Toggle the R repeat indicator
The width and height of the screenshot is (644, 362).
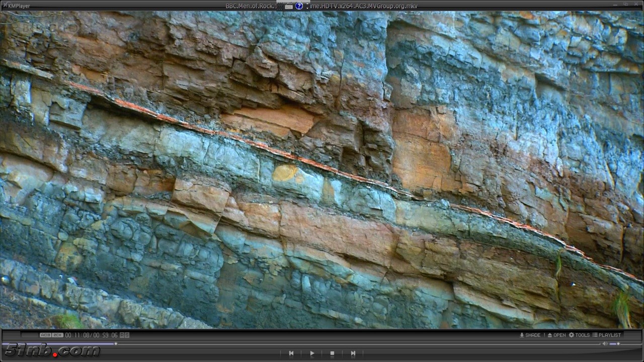[122, 335]
